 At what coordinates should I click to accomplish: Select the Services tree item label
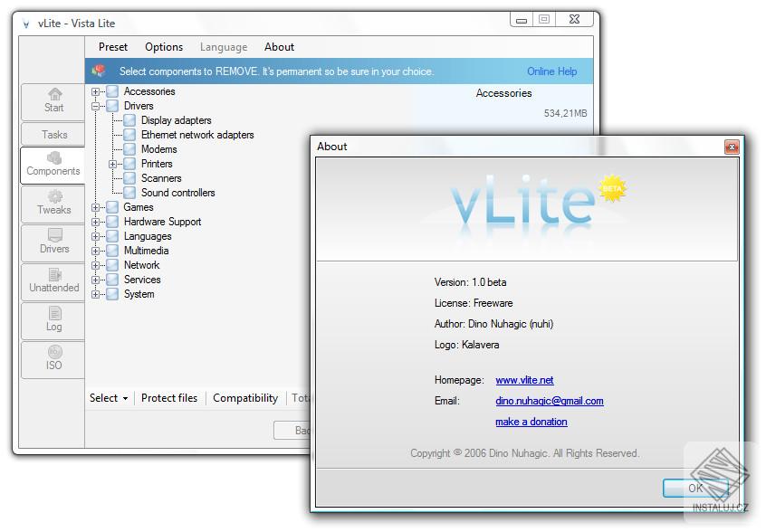pyautogui.click(x=142, y=280)
